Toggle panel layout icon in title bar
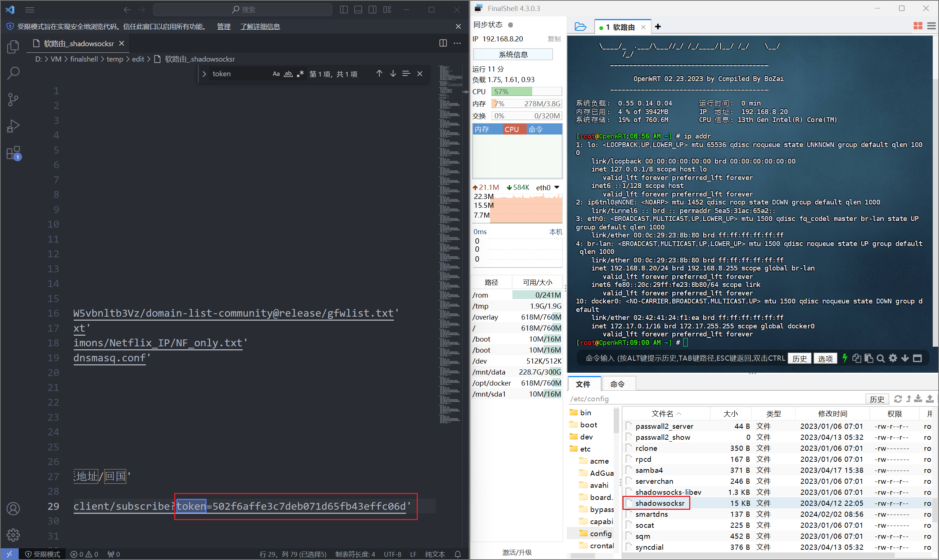939x560 pixels. coord(358,10)
